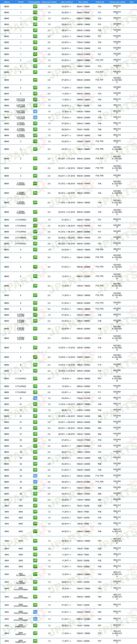The width and height of the screenshot is (137, 644).
Task: Click the 05.2013 -> production date cell
Action: [66, 464]
